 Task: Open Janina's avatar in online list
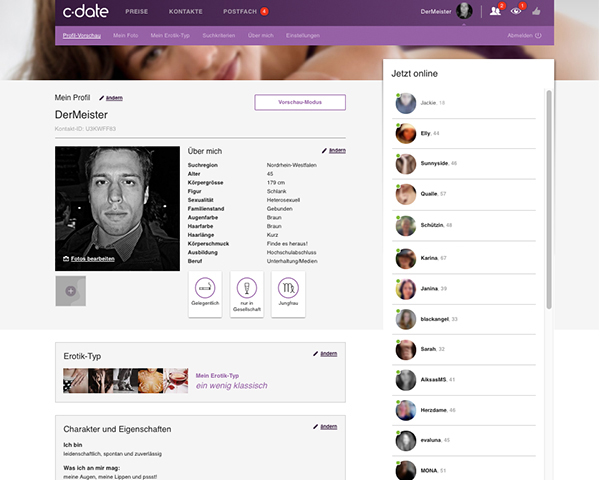[x=406, y=289]
